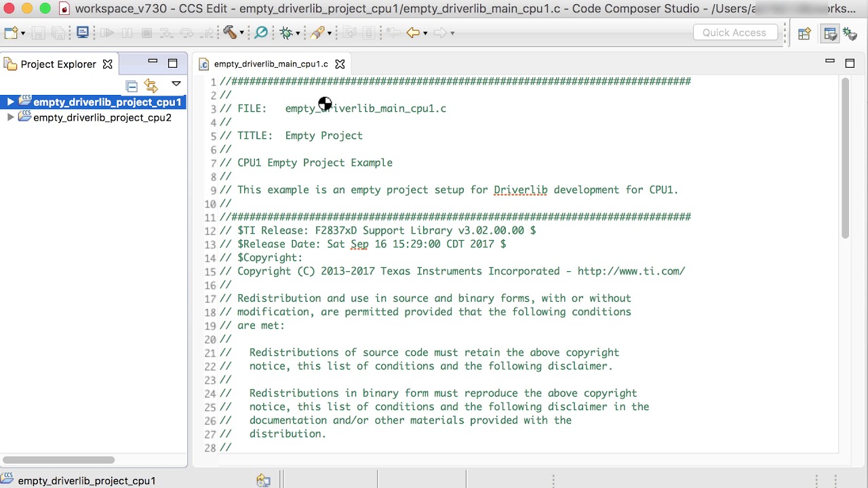Click the blue monitor Terminal toolbar icon
Screen dimensions: 868x488
[83, 33]
